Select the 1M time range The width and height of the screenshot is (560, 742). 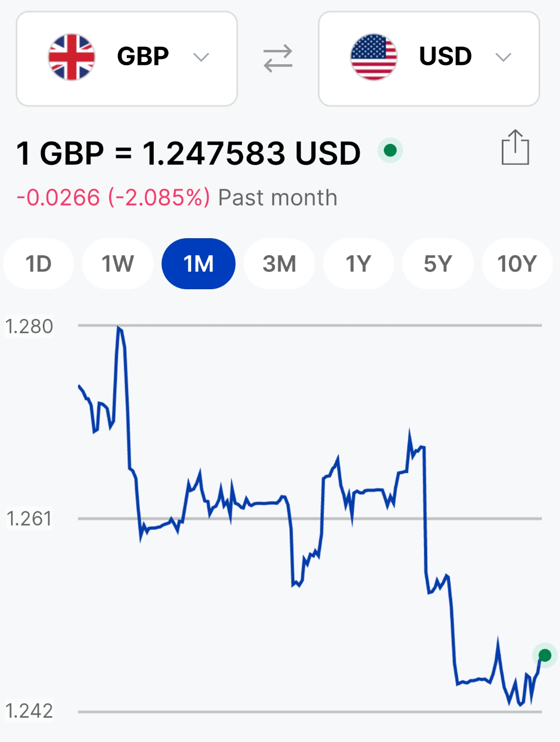pos(199,264)
